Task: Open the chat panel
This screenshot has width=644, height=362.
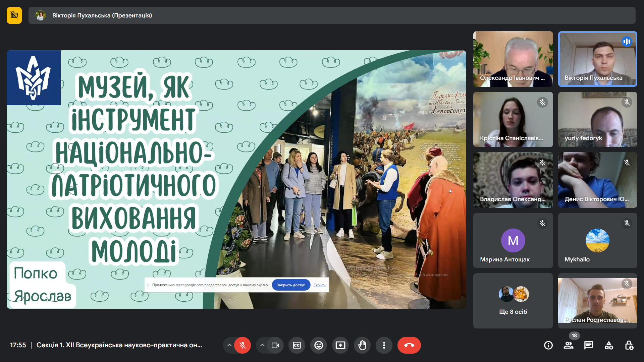Action: pyautogui.click(x=589, y=345)
